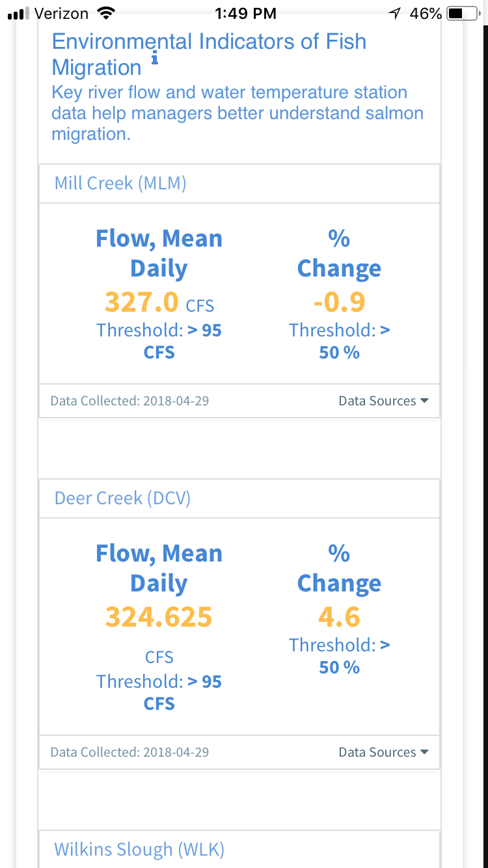Open the Mill Creek (MLM) station header

coord(239,183)
